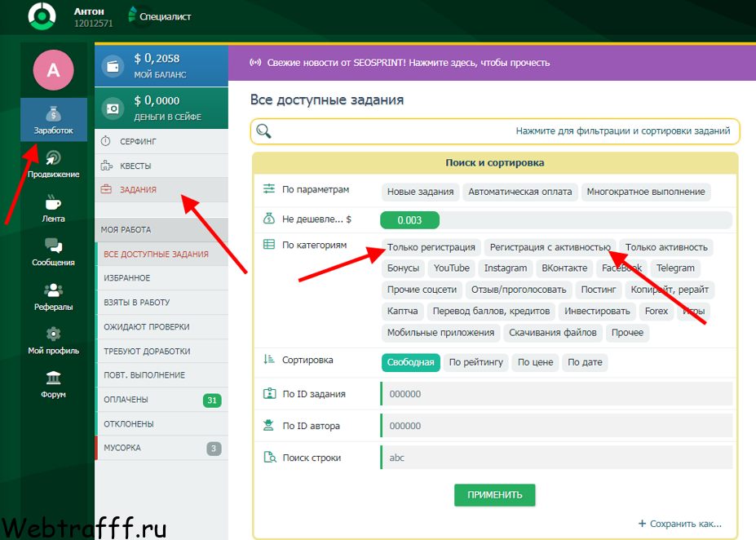Click the safe icon by Деньги в сейфе
Viewport: 756px width, 540px height.
point(113,108)
